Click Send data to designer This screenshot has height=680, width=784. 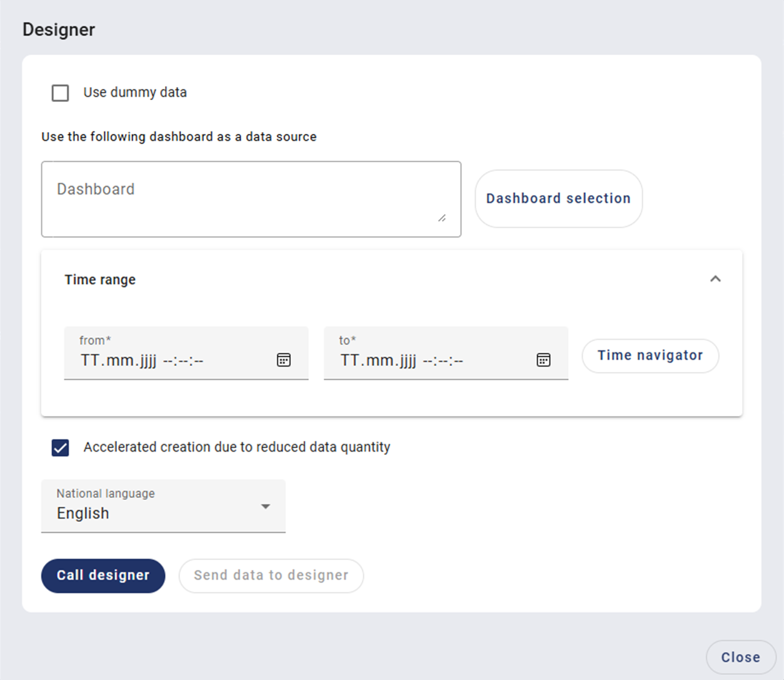271,576
